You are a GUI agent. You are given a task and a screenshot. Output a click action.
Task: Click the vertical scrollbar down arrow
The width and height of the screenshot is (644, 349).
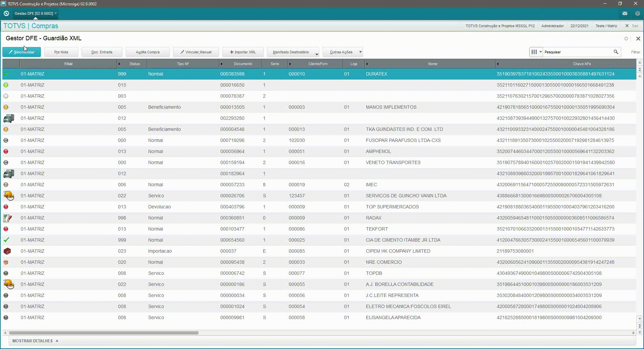click(x=640, y=318)
